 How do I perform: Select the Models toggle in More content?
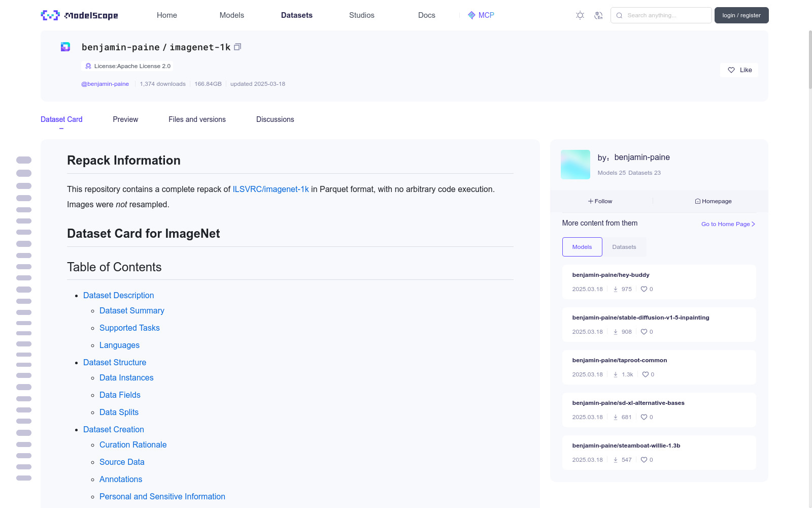point(582,247)
